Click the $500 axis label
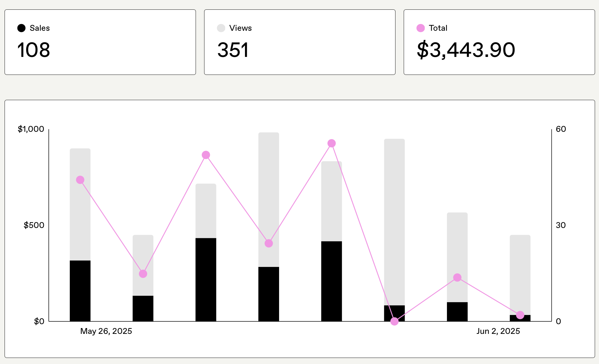599x364 pixels. click(34, 225)
